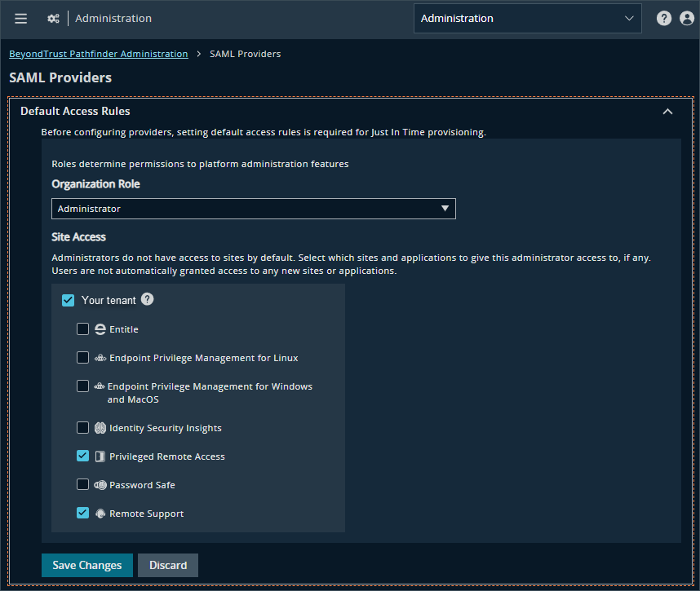Click the Administration gears icon
Viewport: 700px width, 591px height.
pos(54,18)
